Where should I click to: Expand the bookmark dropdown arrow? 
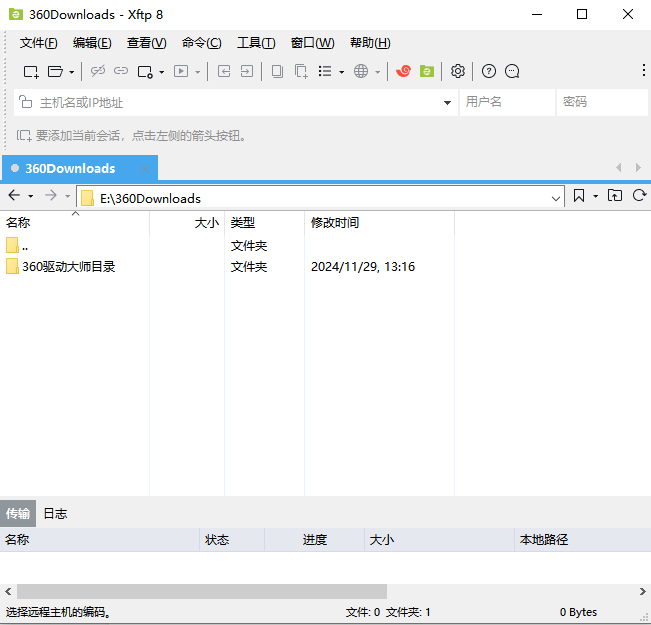click(x=595, y=196)
